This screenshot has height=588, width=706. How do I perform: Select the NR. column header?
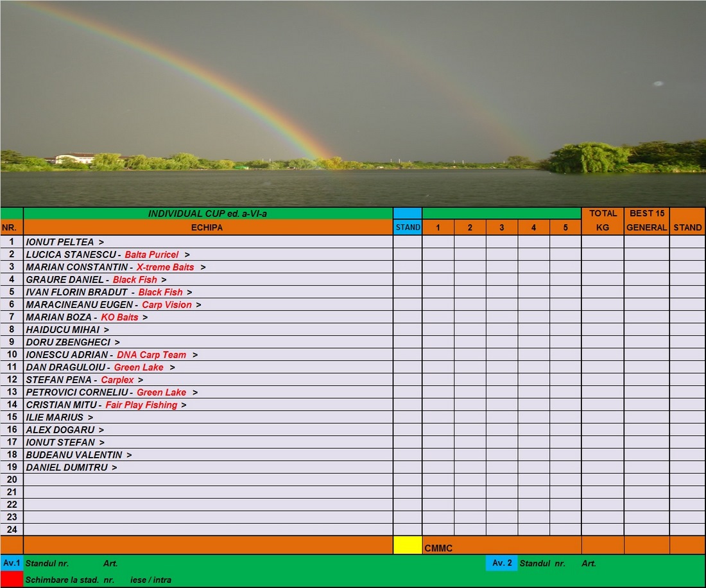(x=12, y=227)
